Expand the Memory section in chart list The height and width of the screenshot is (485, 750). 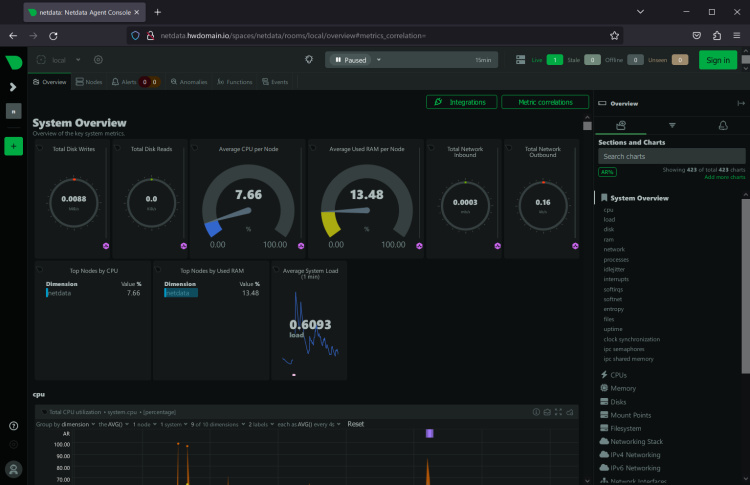(623, 388)
